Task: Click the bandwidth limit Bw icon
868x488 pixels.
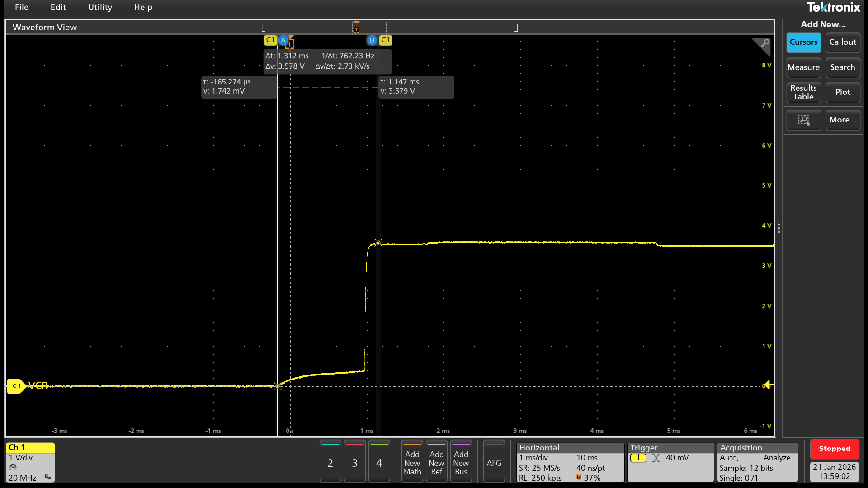Action: (x=48, y=477)
